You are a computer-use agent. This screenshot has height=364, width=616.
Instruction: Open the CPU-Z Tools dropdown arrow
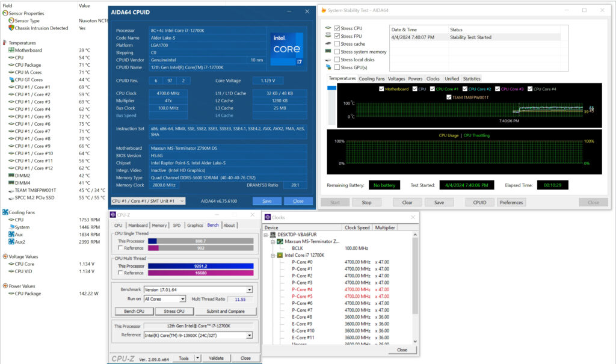coord(197,358)
